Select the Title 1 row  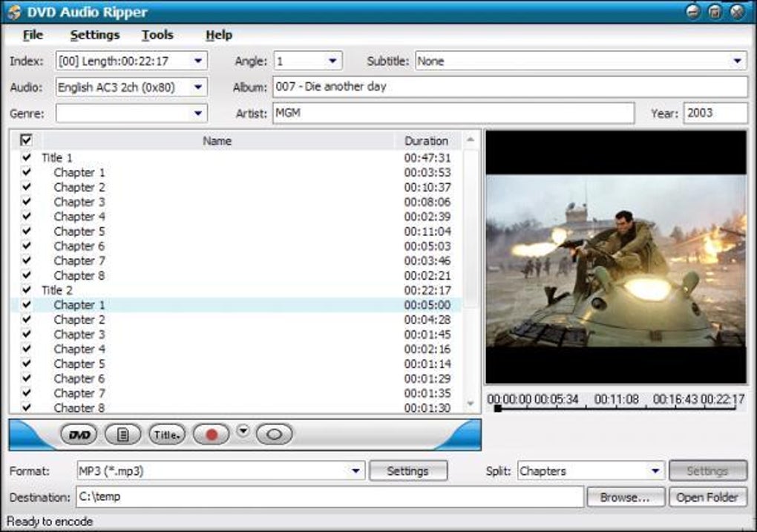point(236,157)
